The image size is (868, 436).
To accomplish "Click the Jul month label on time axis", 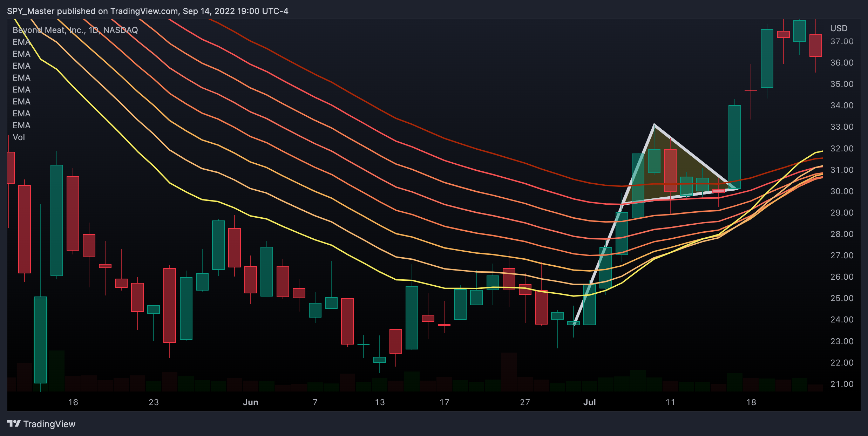I will click(x=590, y=402).
